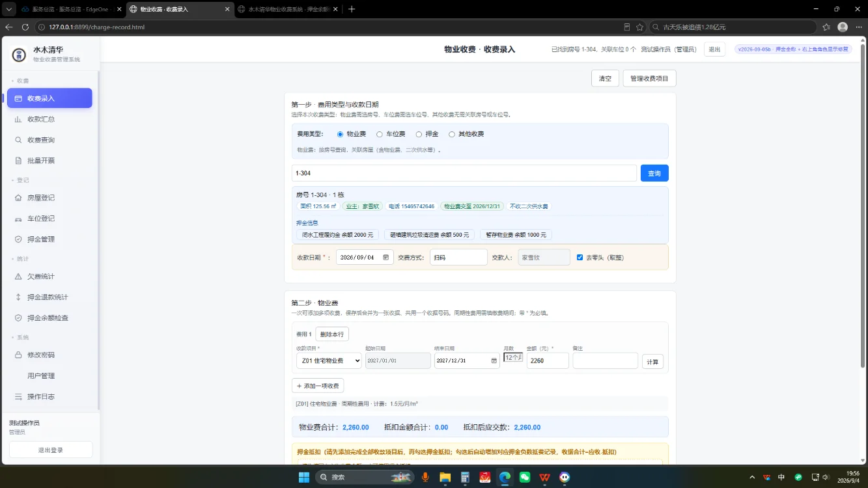Image resolution: width=868 pixels, height=488 pixels.
Task: Bookmark this page with the star icon
Action: click(x=639, y=27)
